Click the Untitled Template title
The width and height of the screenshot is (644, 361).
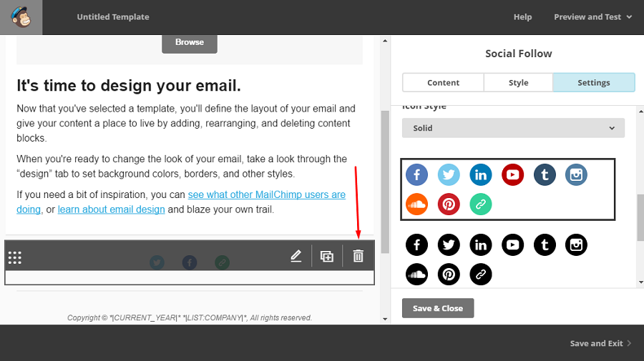(113, 17)
